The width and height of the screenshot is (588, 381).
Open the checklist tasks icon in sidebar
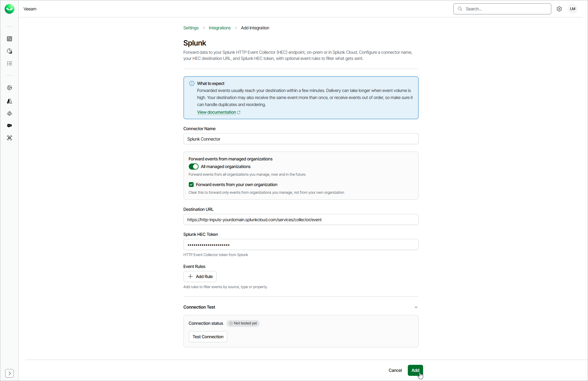pos(9,63)
